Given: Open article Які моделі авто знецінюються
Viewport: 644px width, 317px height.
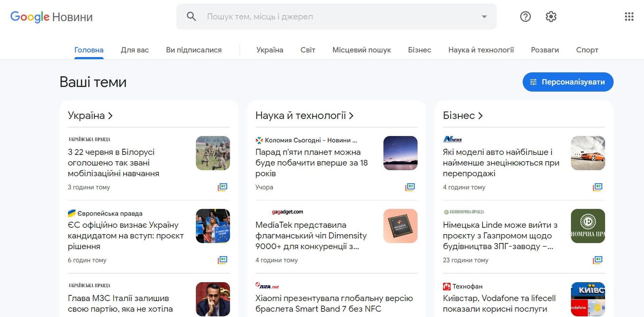Looking at the screenshot, I should [x=501, y=163].
